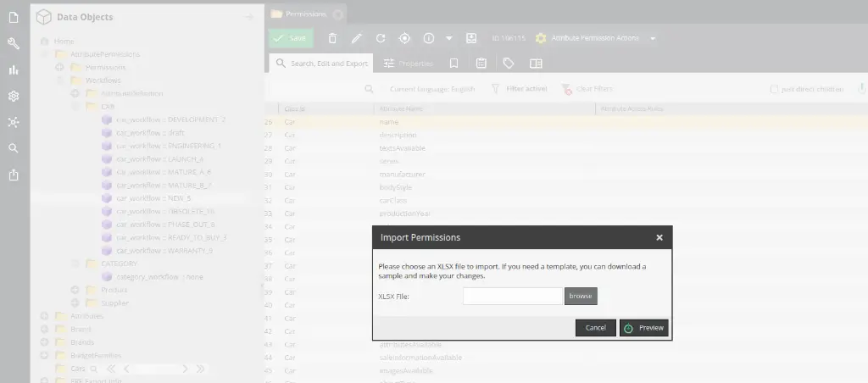Open the bookmark tab icon

(x=454, y=64)
